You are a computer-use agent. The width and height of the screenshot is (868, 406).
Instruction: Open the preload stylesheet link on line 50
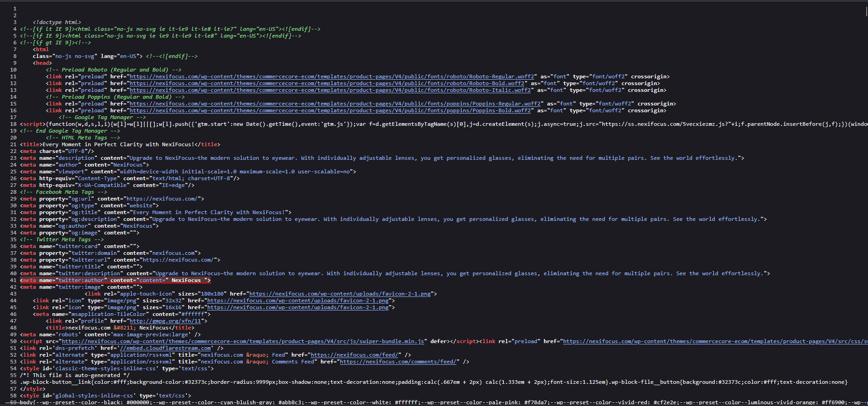715,341
